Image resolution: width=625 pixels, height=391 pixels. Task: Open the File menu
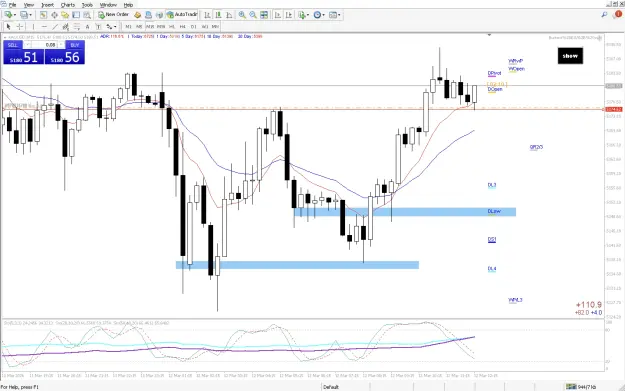(x=12, y=5)
